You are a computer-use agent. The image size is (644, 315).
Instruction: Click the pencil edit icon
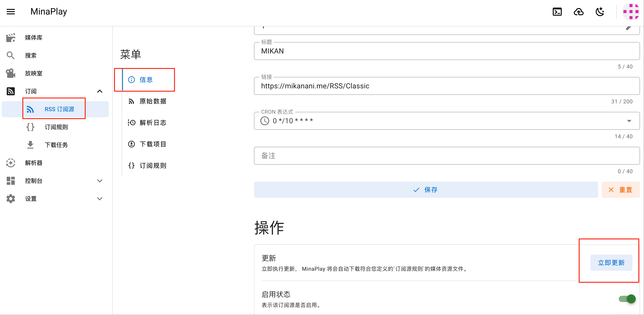pyautogui.click(x=629, y=28)
